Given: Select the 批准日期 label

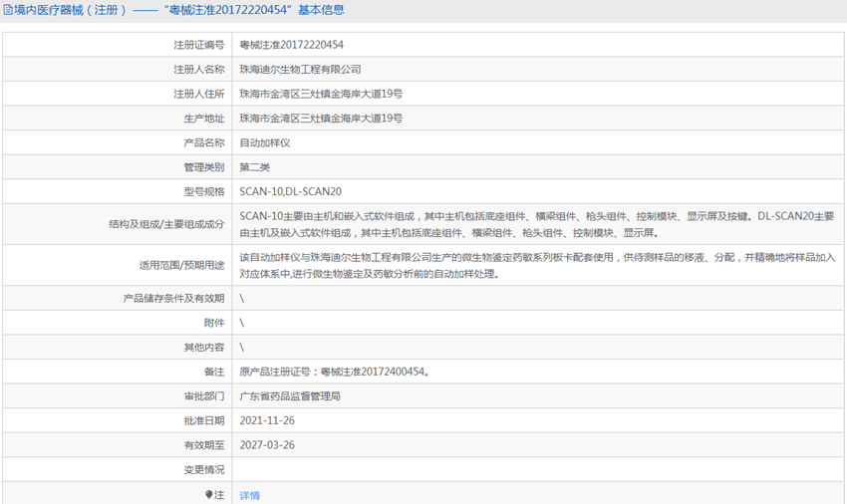Looking at the screenshot, I should tap(203, 420).
